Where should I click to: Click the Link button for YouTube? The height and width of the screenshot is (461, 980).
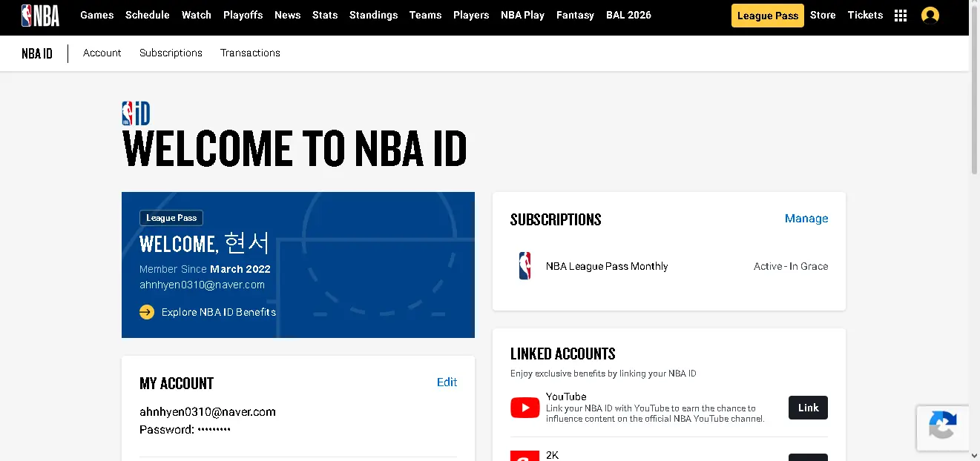tap(808, 408)
